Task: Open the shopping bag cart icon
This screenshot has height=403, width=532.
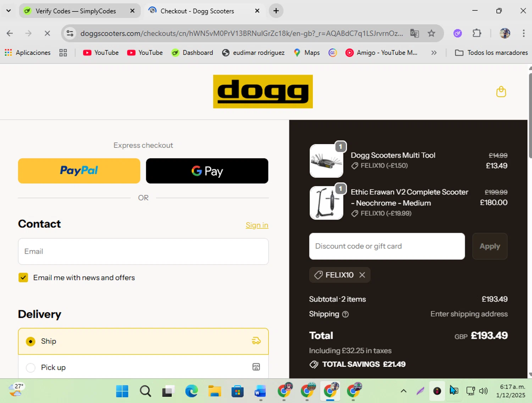Action: coord(501,92)
